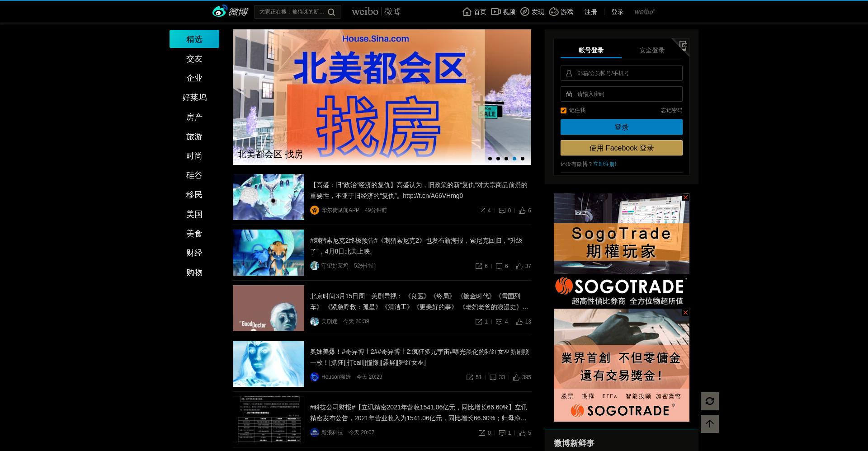Focus 请输入密码 password field
The height and width of the screenshot is (451, 868).
pyautogui.click(x=622, y=94)
